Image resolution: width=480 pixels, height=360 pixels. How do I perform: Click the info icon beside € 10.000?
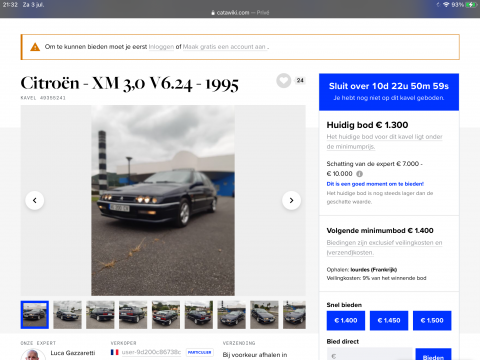click(359, 174)
